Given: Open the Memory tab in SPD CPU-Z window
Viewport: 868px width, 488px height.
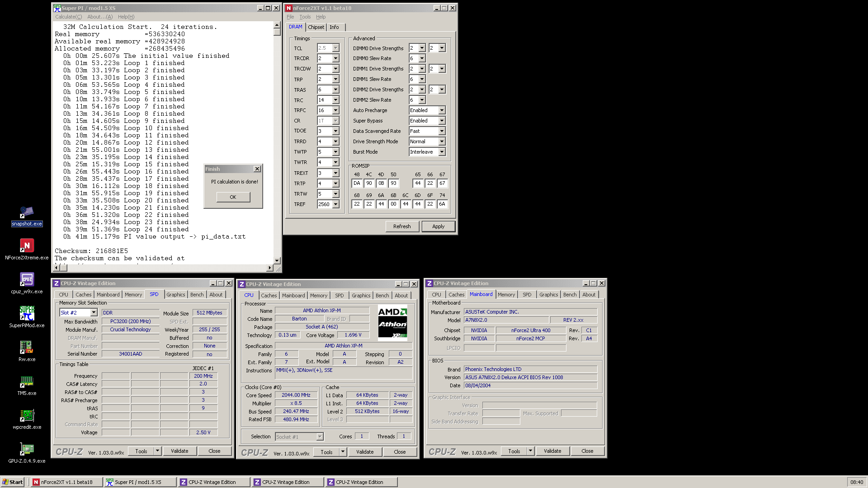Looking at the screenshot, I should coord(133,295).
